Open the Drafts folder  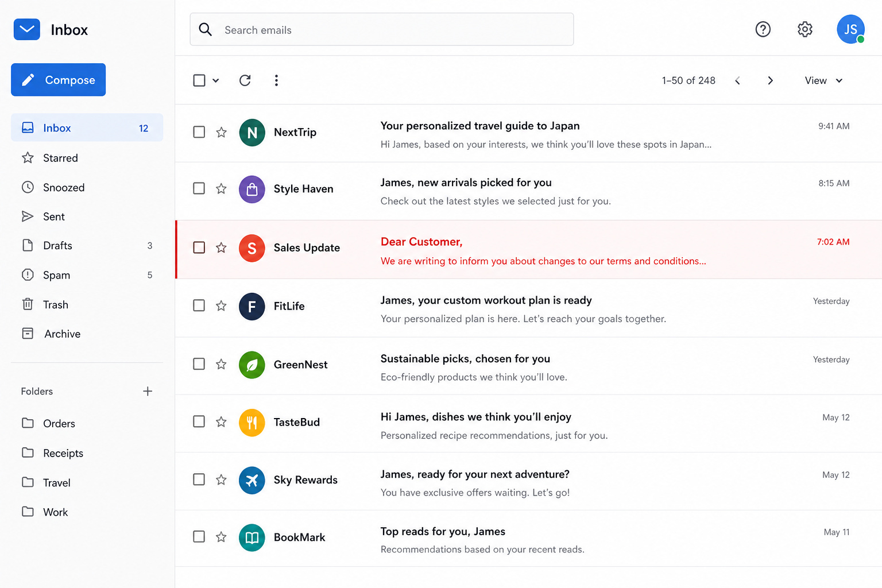(x=87, y=246)
